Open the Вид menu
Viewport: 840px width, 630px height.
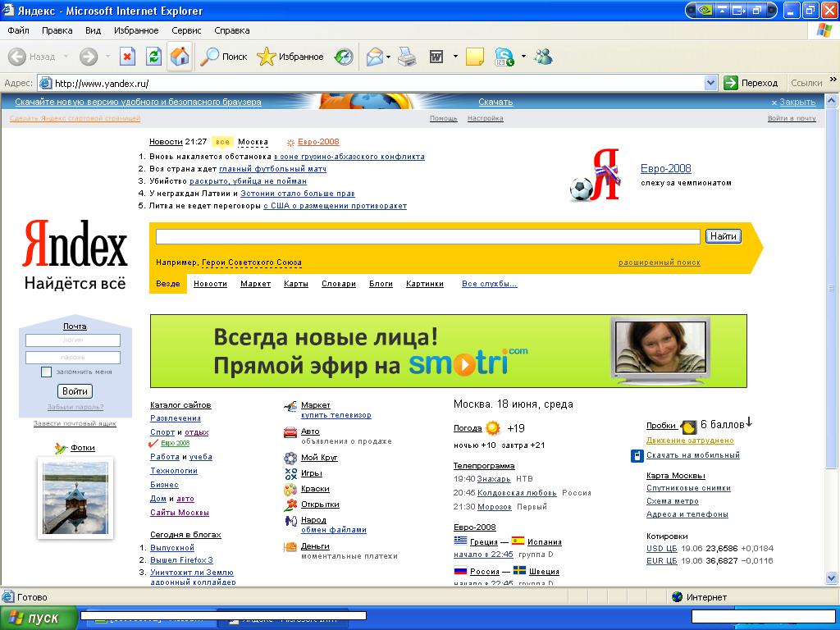[x=94, y=30]
